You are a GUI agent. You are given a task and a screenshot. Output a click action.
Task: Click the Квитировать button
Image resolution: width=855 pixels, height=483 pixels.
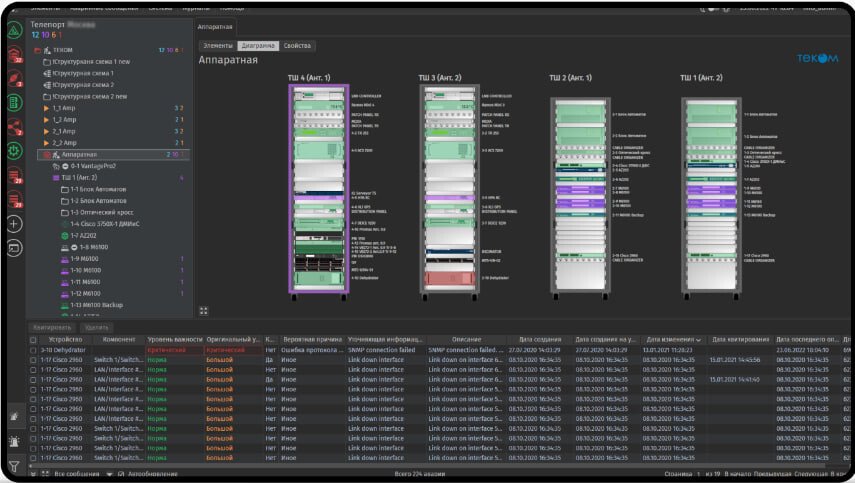[x=52, y=327]
